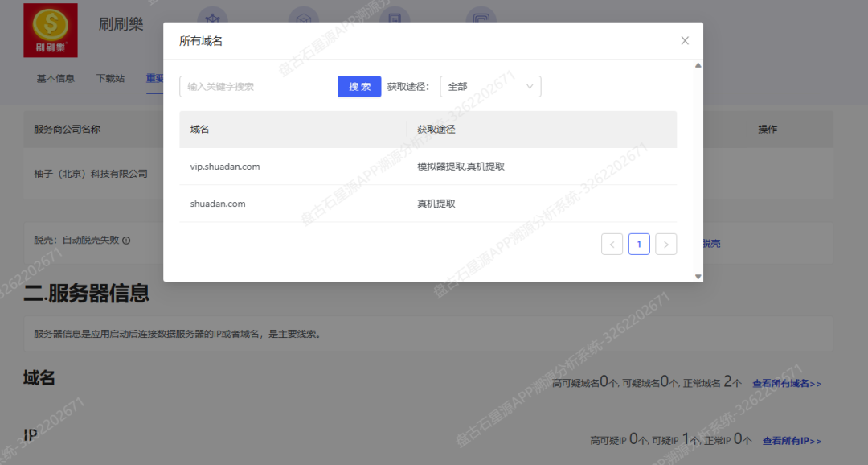Click the 刷刷樂 app logo

(x=50, y=30)
